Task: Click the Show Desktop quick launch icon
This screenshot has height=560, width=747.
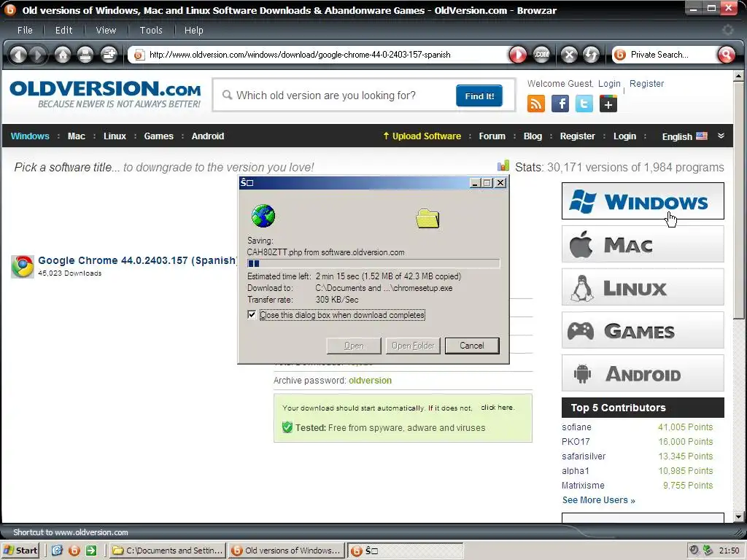Action: (57, 551)
